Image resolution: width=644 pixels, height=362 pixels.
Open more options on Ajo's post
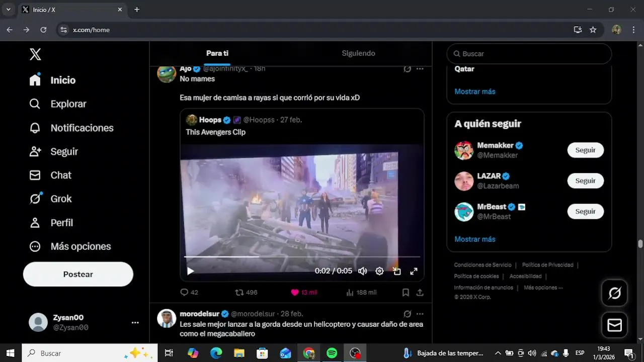tap(420, 69)
